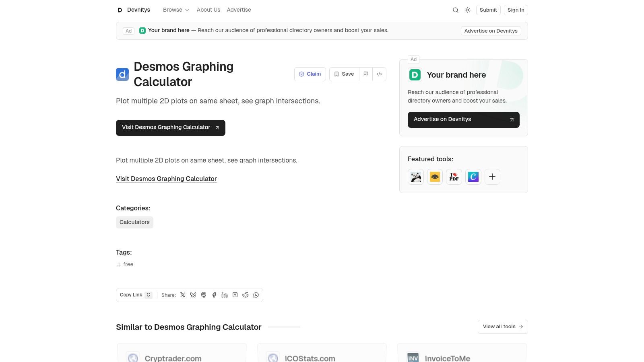
Task: Follow the underlined Visit Desmos Graphing Calculator link
Action: click(x=166, y=179)
